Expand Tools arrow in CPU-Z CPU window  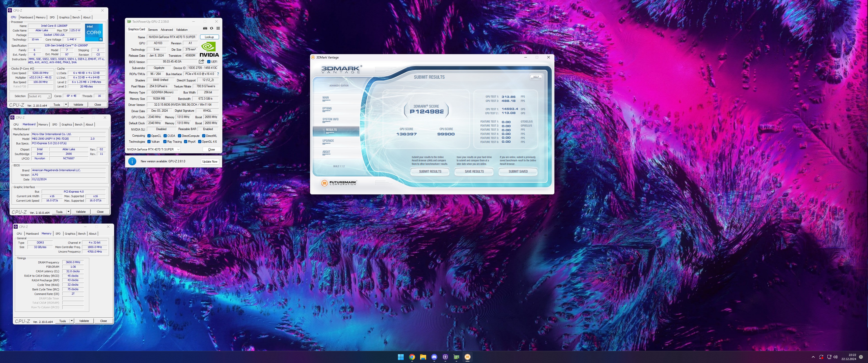click(66, 104)
